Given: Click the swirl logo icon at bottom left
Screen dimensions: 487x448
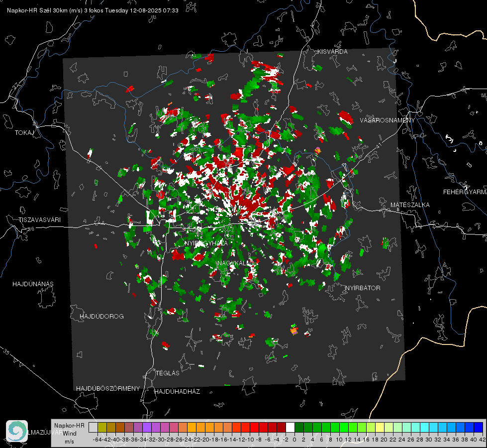Looking at the screenshot, I should click(17, 431).
